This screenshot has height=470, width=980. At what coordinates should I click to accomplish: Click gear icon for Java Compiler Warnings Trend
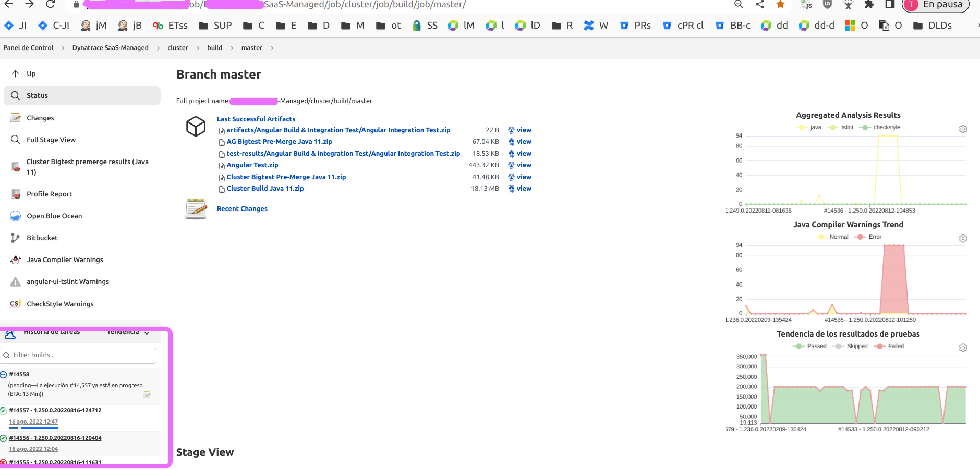963,238
